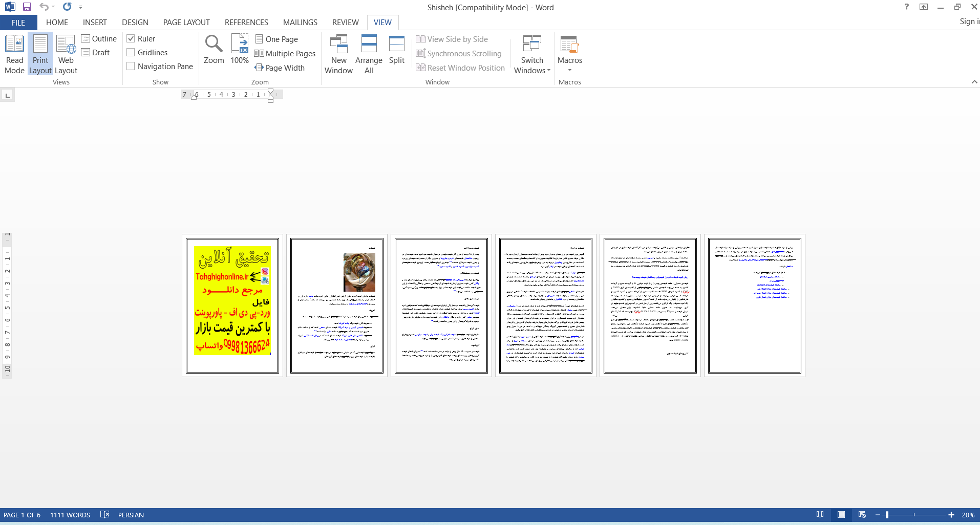Fit zoom to Page Width
The image size is (980, 525).
click(x=280, y=68)
